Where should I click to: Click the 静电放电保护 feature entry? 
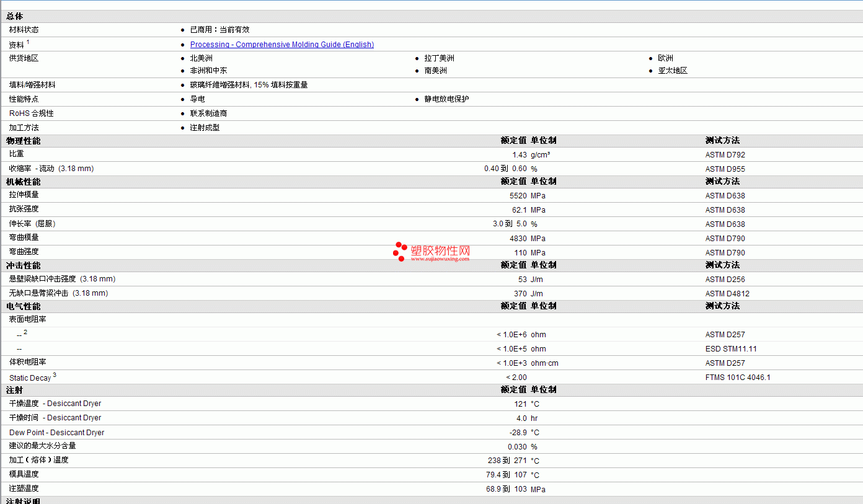tap(447, 99)
